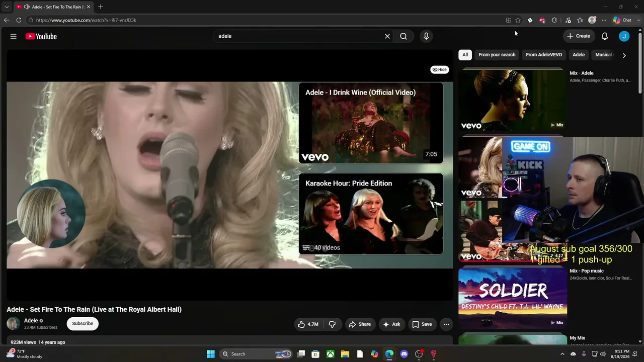Open Discord from the taskbar
This screenshot has height=362, width=644.
[x=404, y=354]
